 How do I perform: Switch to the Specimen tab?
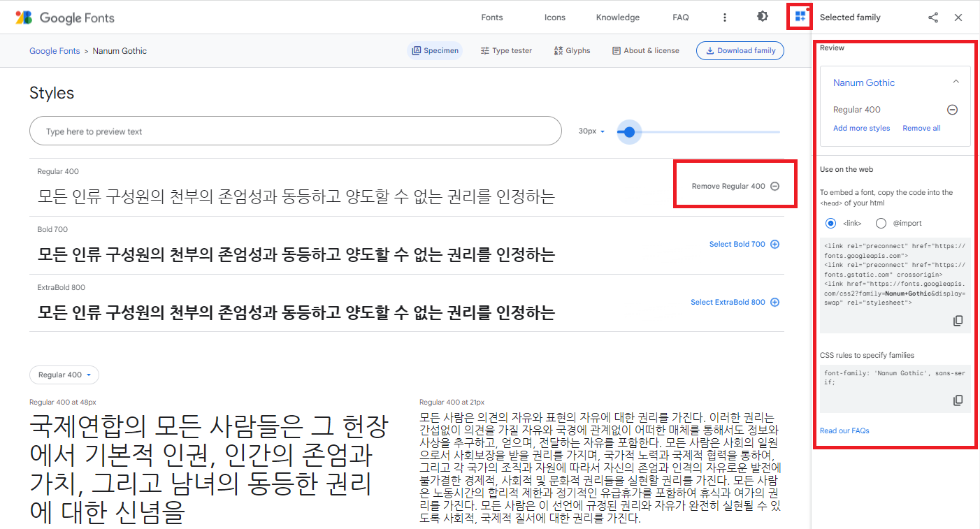pyautogui.click(x=435, y=50)
